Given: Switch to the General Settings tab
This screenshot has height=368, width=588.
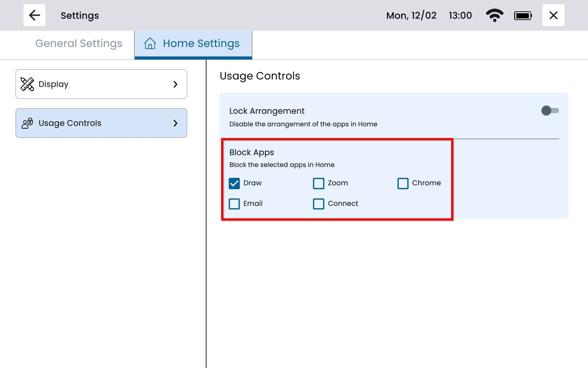Looking at the screenshot, I should [79, 44].
